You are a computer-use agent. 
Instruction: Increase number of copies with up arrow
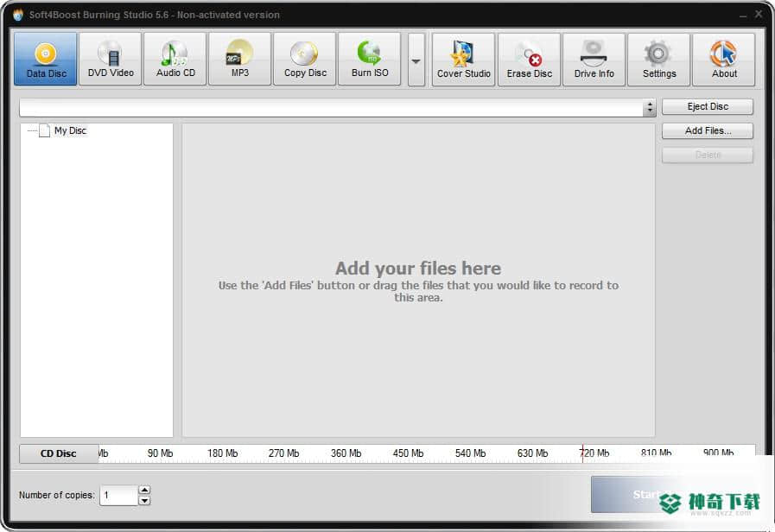click(144, 490)
